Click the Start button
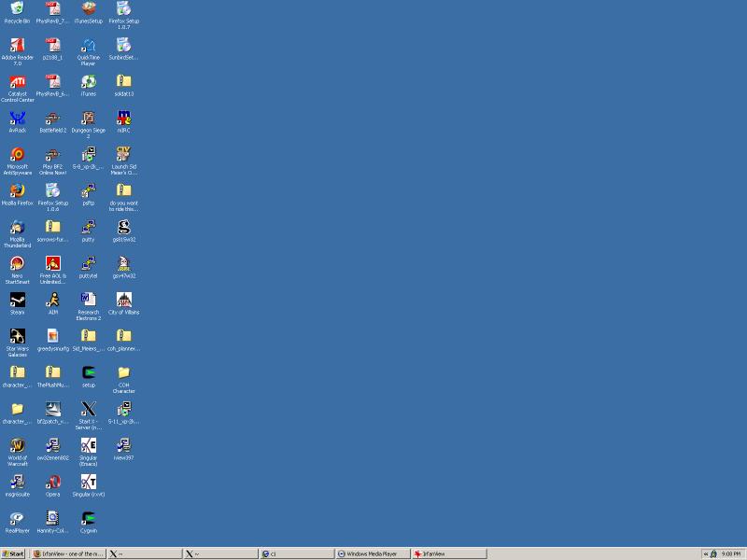This screenshot has width=747, height=560. [x=14, y=553]
